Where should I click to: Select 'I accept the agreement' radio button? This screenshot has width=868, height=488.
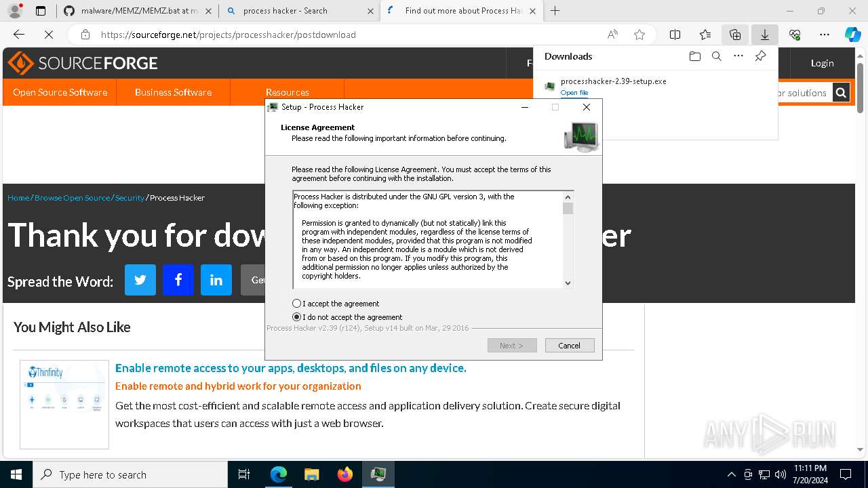pos(296,304)
